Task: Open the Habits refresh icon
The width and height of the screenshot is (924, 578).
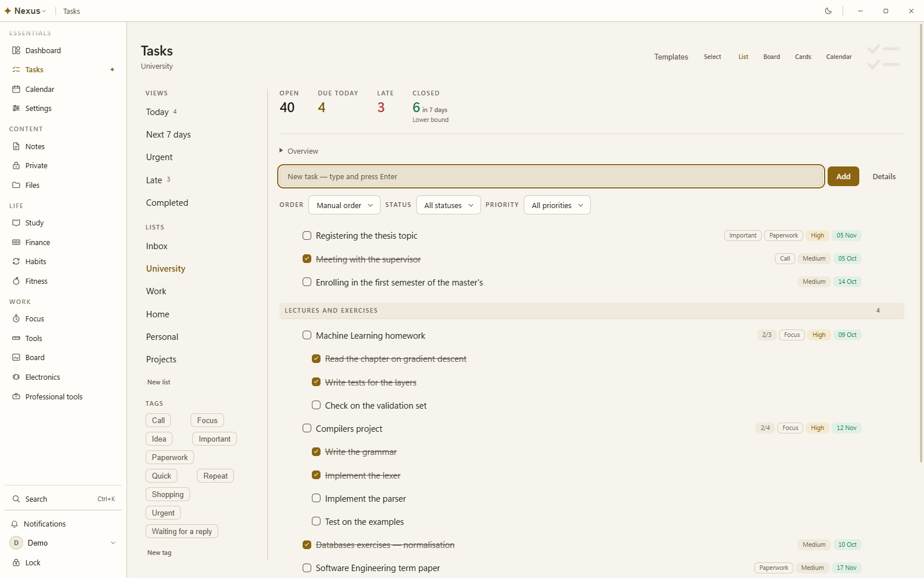Action: click(16, 261)
